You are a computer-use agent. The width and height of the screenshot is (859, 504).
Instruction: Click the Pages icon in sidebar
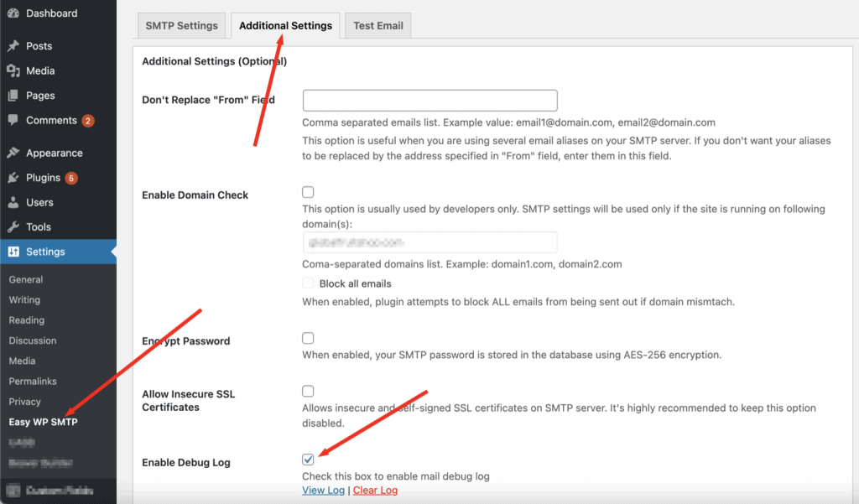13,96
